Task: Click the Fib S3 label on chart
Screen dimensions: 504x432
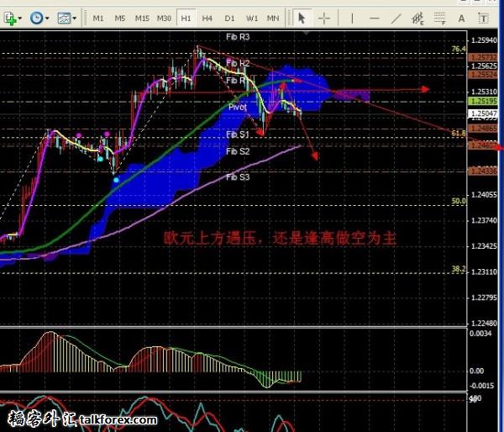Action: coord(238,176)
